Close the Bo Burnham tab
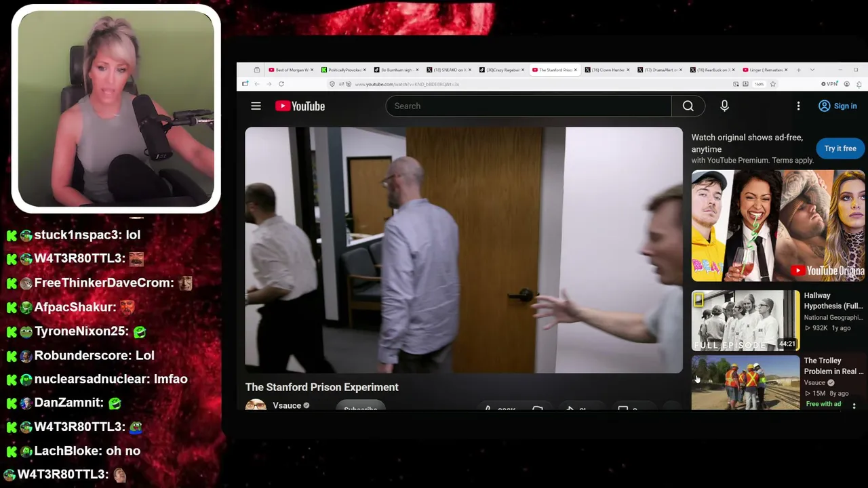 pyautogui.click(x=417, y=70)
